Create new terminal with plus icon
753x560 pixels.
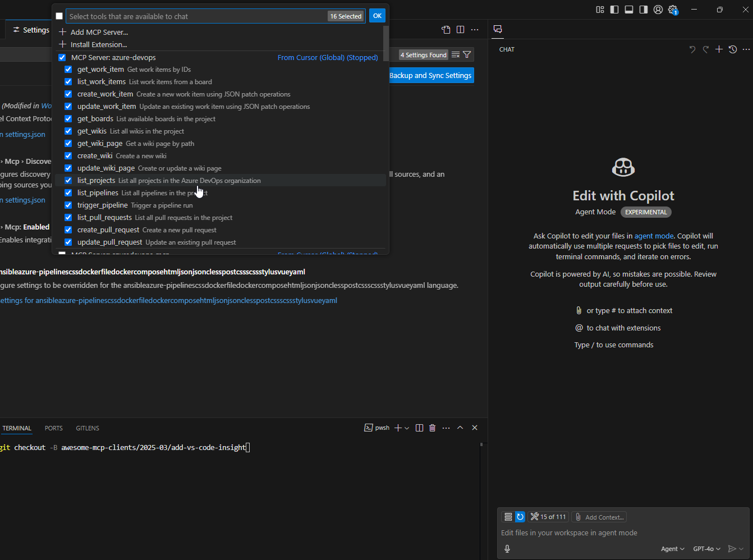point(398,428)
